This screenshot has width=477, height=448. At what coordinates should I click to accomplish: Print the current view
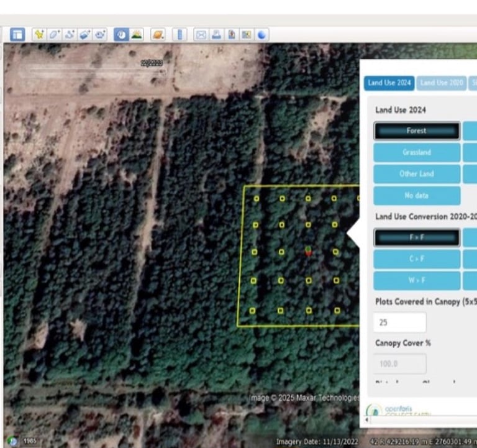pos(216,34)
